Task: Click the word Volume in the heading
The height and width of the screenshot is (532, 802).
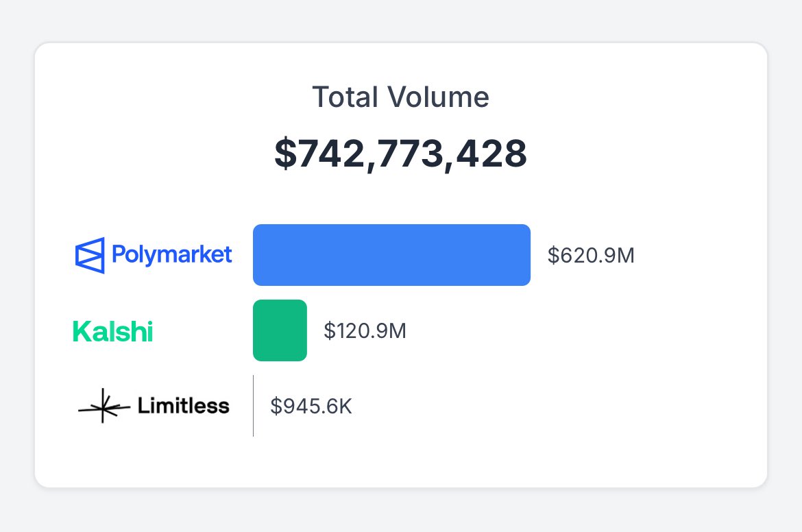Action: (438, 97)
